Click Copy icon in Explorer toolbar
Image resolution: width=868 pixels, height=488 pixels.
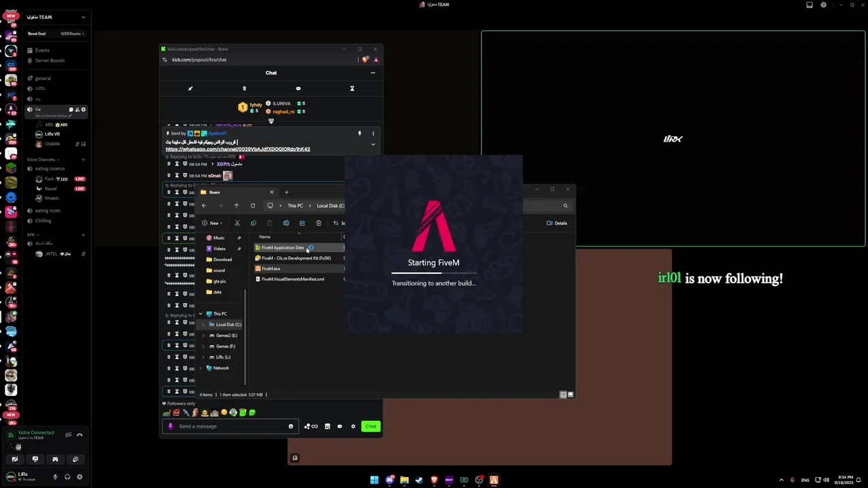point(254,223)
